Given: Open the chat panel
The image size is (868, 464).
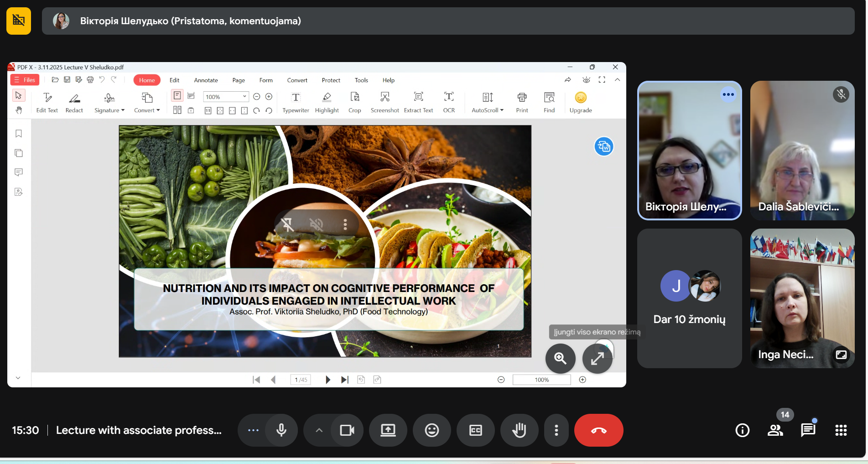Looking at the screenshot, I should click(x=808, y=430).
